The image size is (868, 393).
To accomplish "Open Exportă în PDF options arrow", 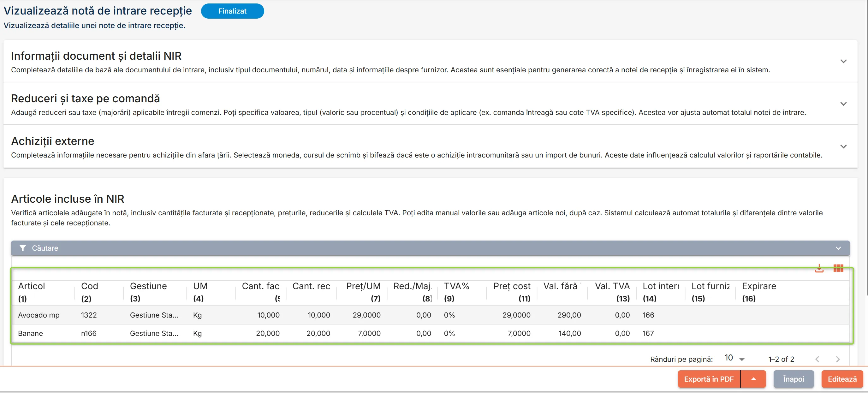I will (753, 379).
